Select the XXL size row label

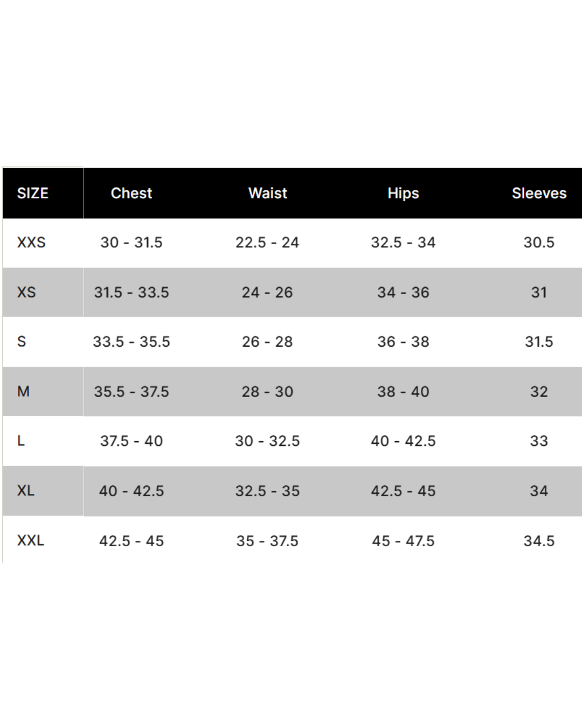click(30, 540)
